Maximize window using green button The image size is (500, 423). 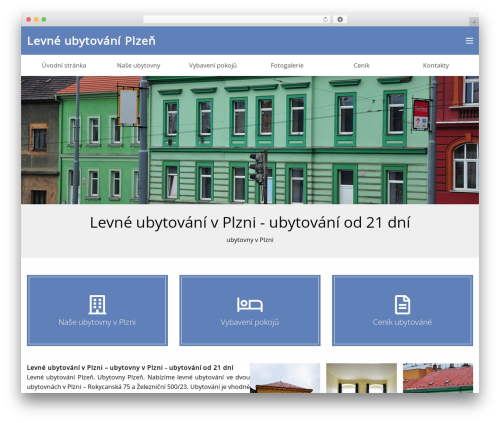44,20
